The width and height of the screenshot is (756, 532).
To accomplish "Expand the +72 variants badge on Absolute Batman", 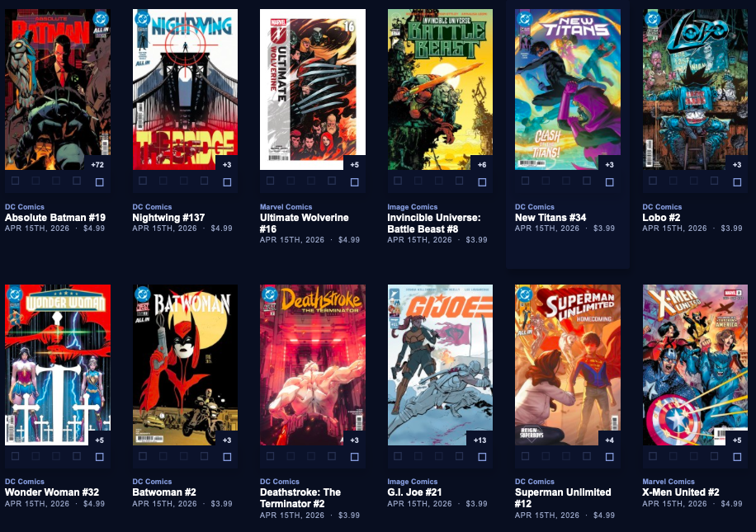I will point(97,165).
